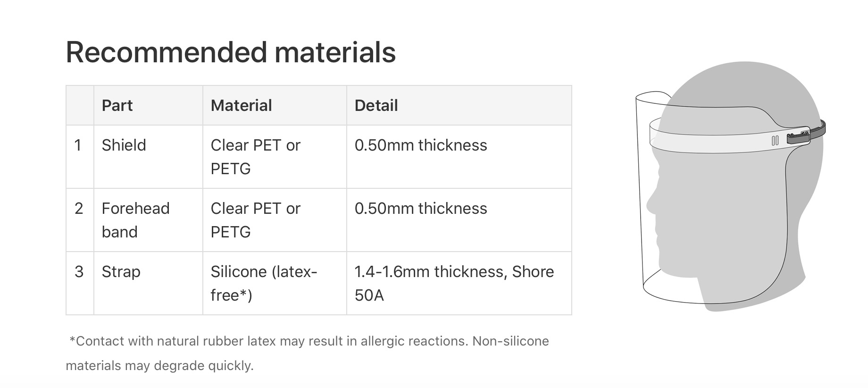Click the two slots on forehead band
Image resolution: width=868 pixels, height=388 pixels.
775,141
